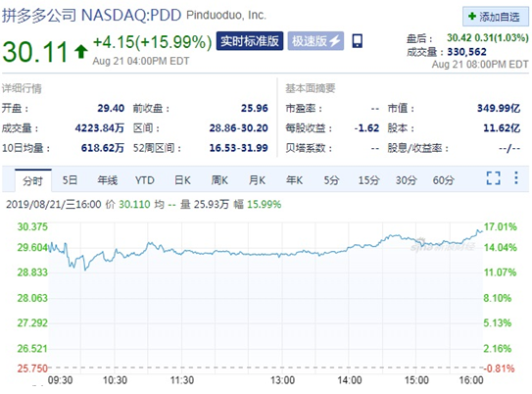Open the three-dot chart options menu
The height and width of the screenshot is (394, 532).
[516, 177]
